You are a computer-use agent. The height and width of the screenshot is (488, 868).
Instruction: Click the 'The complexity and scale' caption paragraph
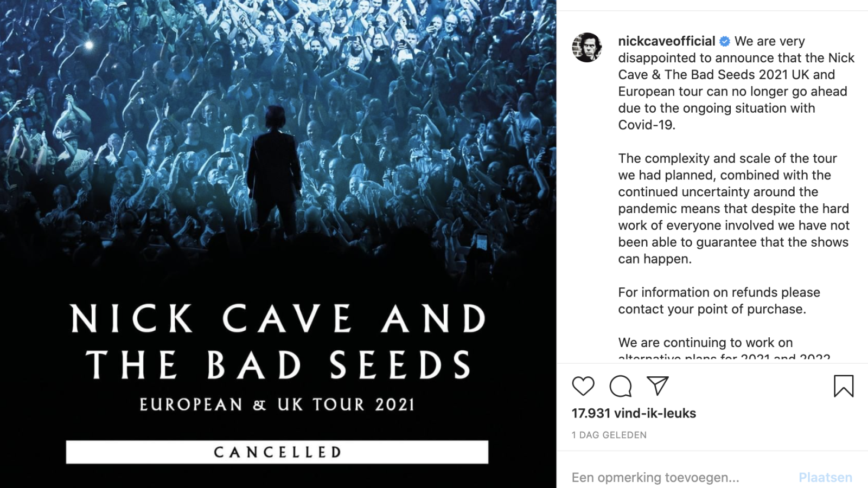733,209
